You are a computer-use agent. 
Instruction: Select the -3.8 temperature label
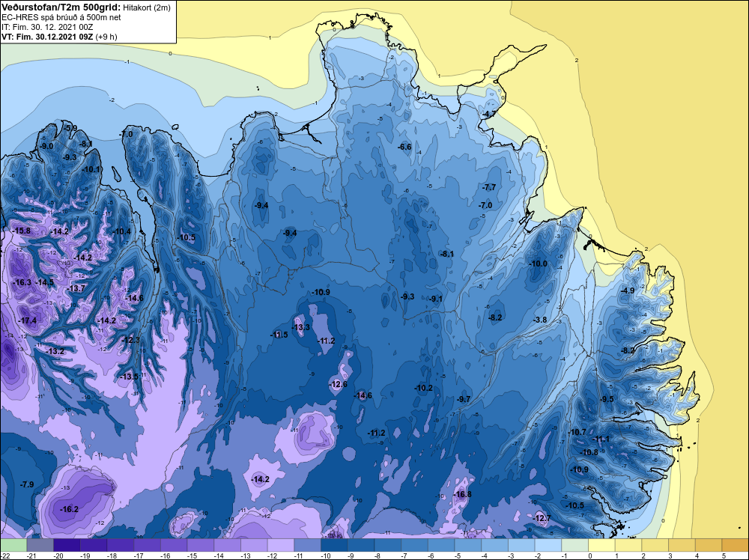tap(540, 320)
